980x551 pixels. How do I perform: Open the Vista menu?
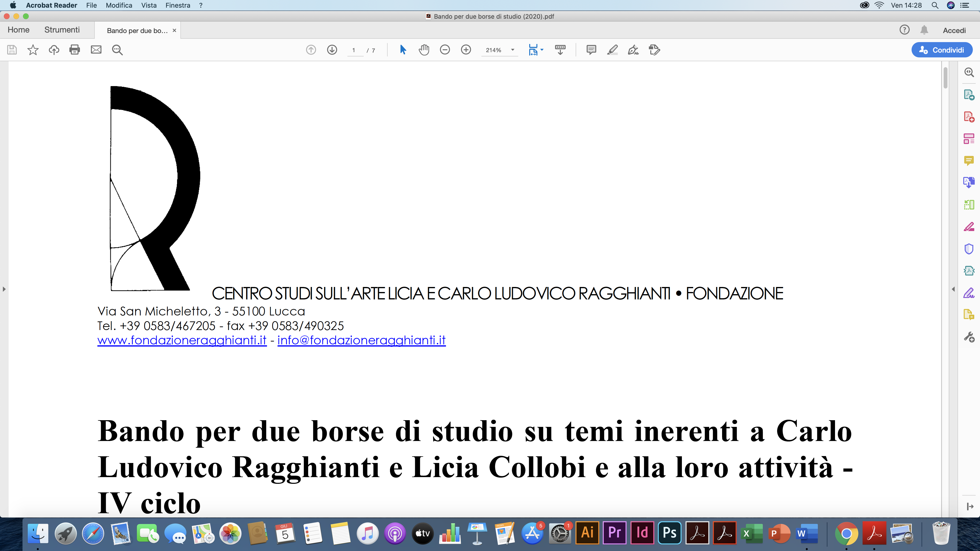[x=149, y=5]
